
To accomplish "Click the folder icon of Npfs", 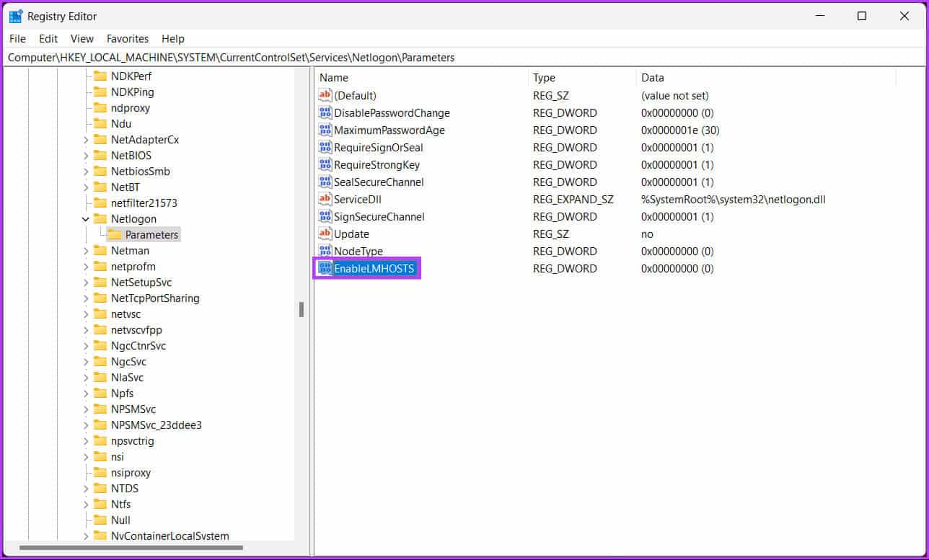I will (100, 394).
